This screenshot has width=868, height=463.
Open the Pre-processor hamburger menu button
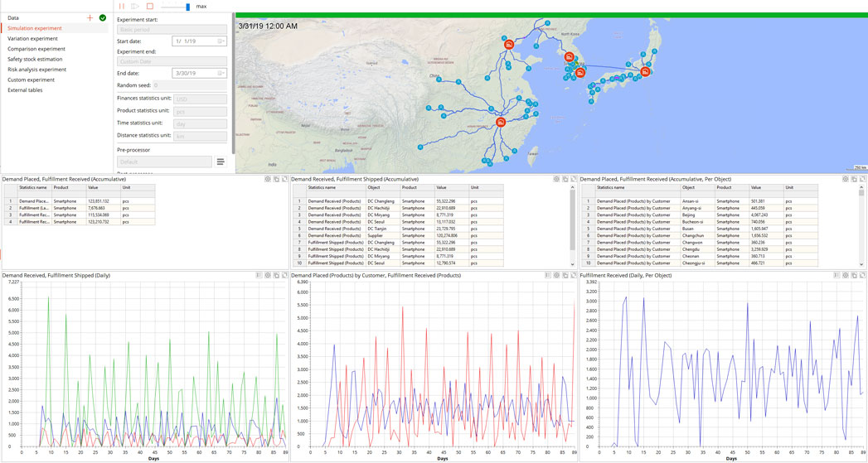(x=221, y=162)
